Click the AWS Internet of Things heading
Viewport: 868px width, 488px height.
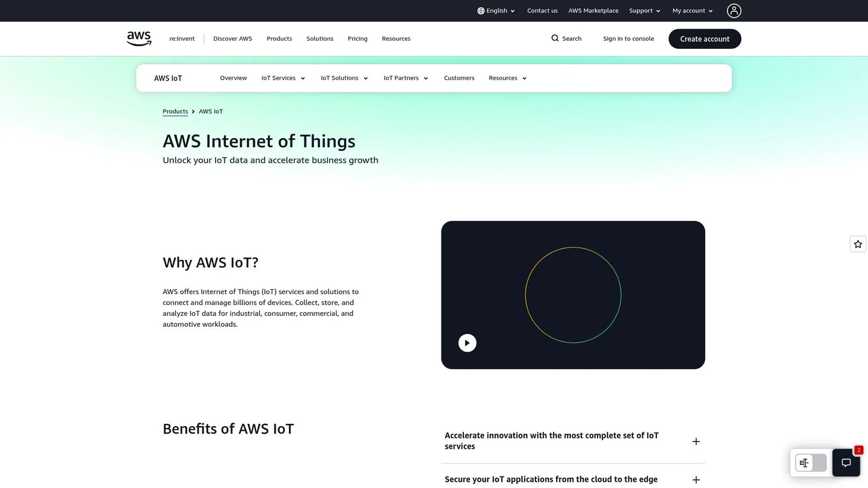coord(259,141)
